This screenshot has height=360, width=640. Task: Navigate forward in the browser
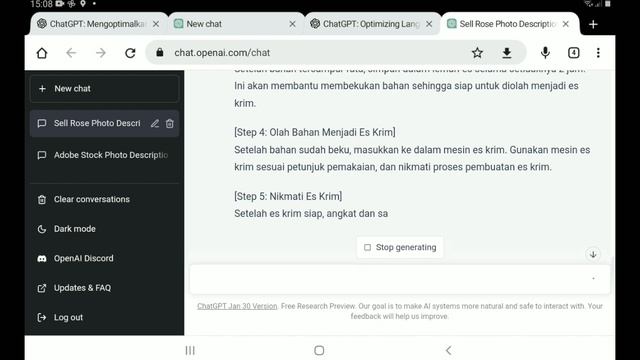(101, 53)
